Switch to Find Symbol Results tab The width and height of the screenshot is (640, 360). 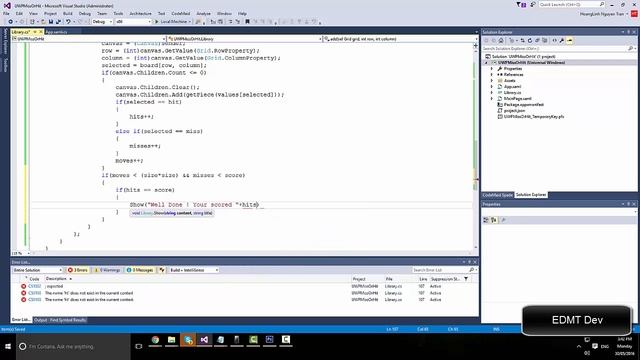click(68, 320)
